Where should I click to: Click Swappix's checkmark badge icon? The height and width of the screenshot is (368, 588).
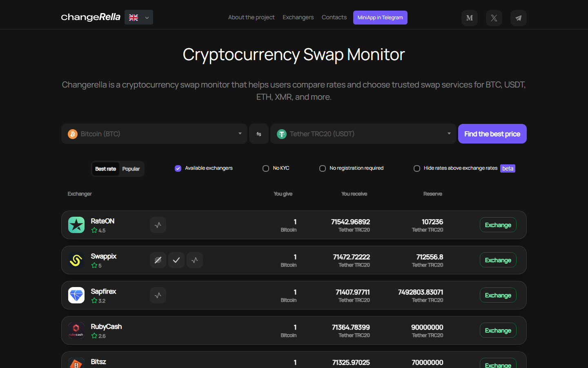pos(176,260)
